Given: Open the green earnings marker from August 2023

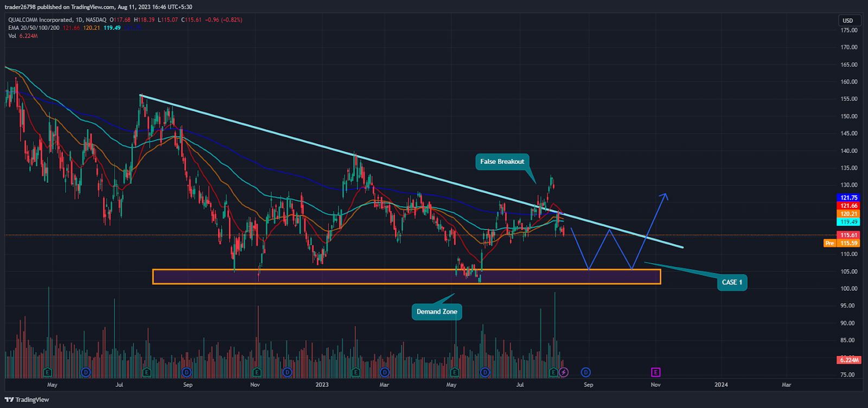Looking at the screenshot, I should (554, 372).
